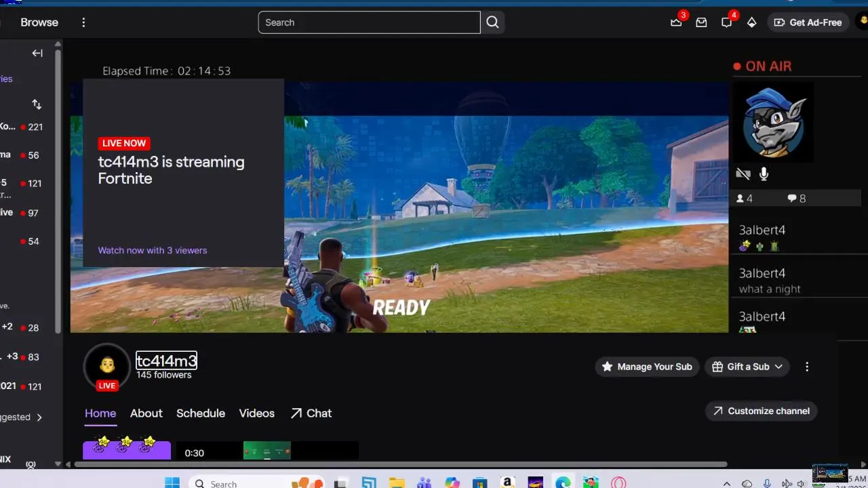Click the Get Bits diamond icon
Viewport: 868px width, 488px height.
[751, 22]
